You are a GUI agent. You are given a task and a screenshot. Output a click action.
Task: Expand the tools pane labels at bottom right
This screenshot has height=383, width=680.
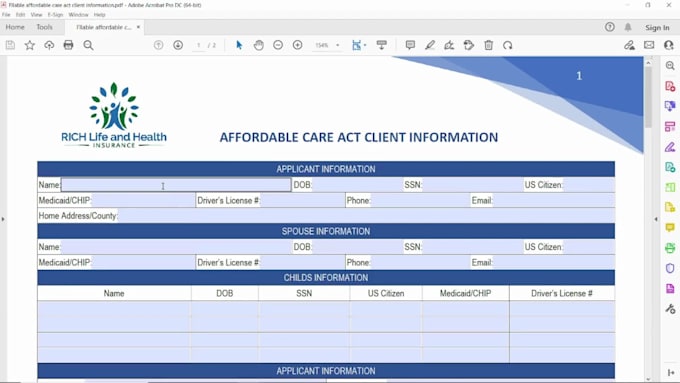(x=671, y=373)
